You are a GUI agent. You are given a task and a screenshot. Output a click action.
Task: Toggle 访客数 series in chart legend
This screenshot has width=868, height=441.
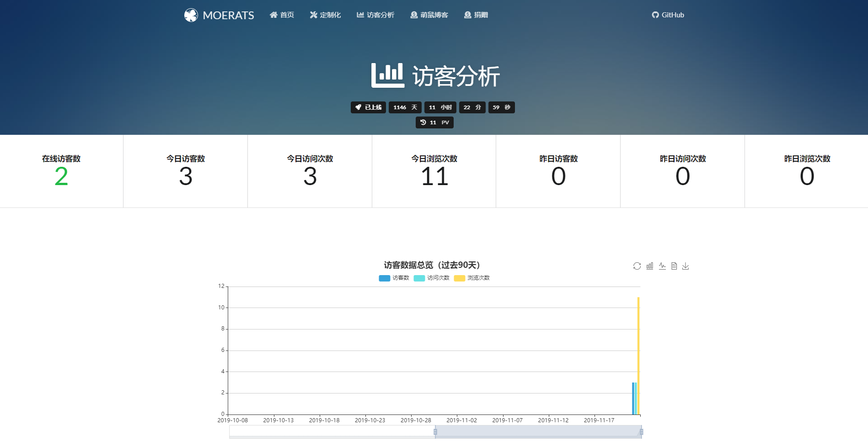(x=394, y=278)
